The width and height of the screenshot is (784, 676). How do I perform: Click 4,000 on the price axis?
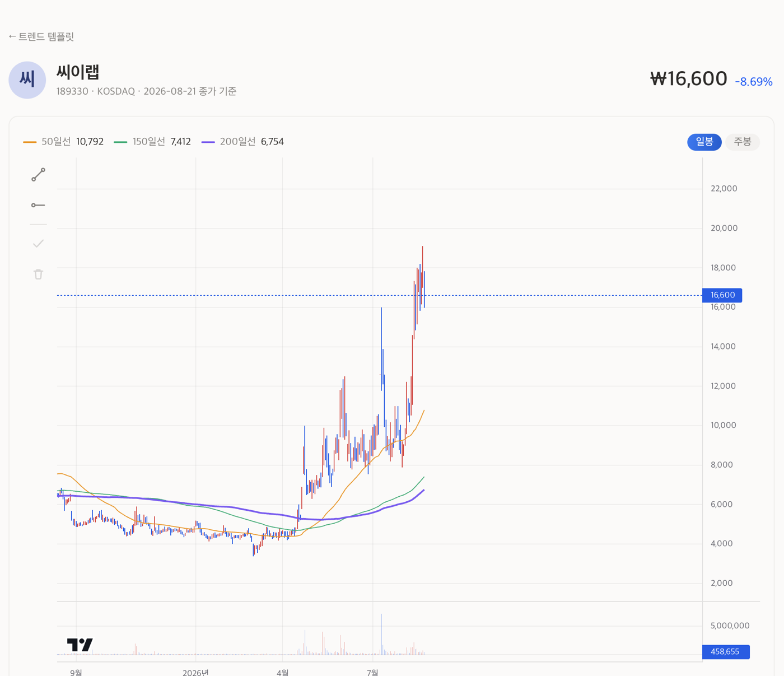tap(721, 543)
